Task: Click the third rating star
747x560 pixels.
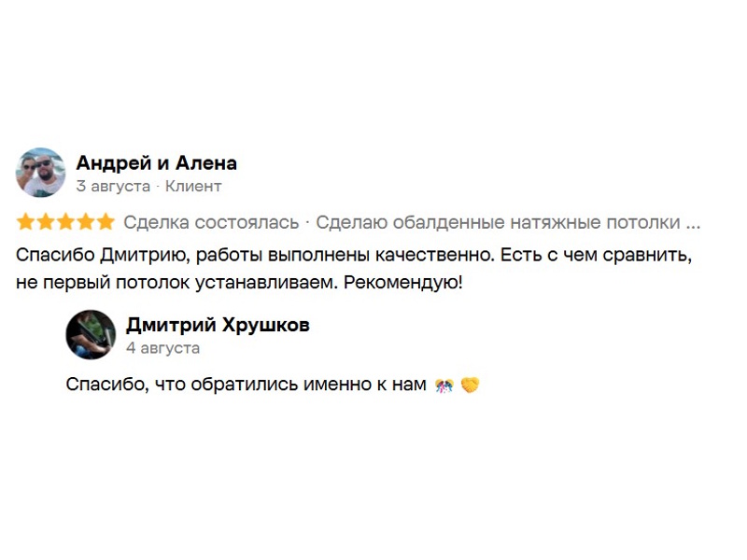Action: coord(65,222)
